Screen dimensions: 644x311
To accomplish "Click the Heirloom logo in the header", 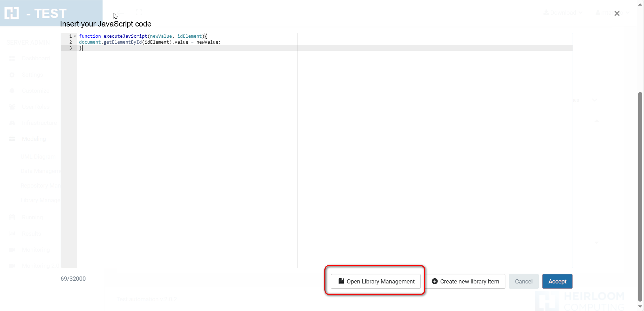I will (x=11, y=13).
